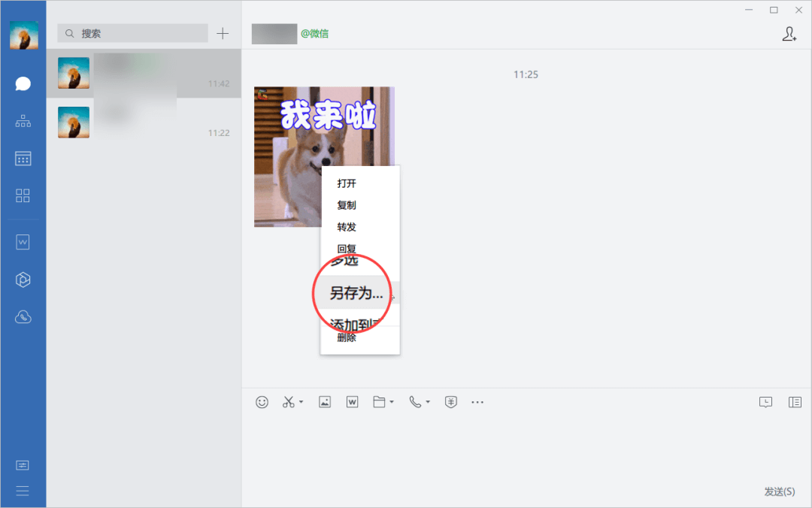This screenshot has height=508, width=812.
Task: Open the Contacts organization icon in sidebar
Action: 23,121
